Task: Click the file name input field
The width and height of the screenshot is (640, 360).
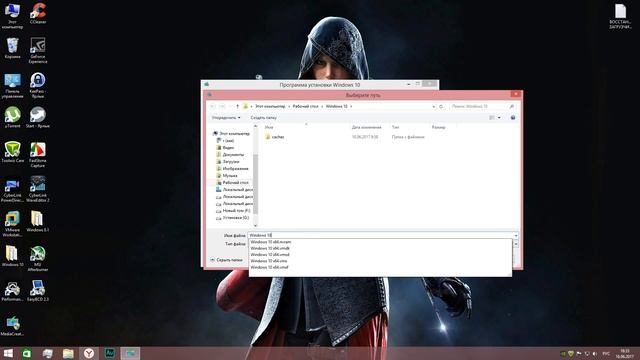Action: coord(380,236)
